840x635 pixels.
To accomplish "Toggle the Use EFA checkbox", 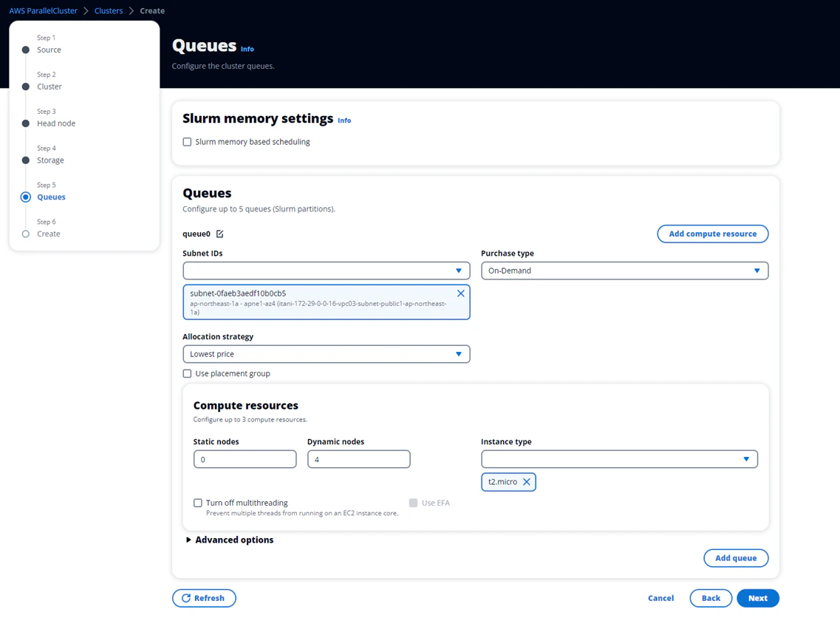I will pos(413,503).
